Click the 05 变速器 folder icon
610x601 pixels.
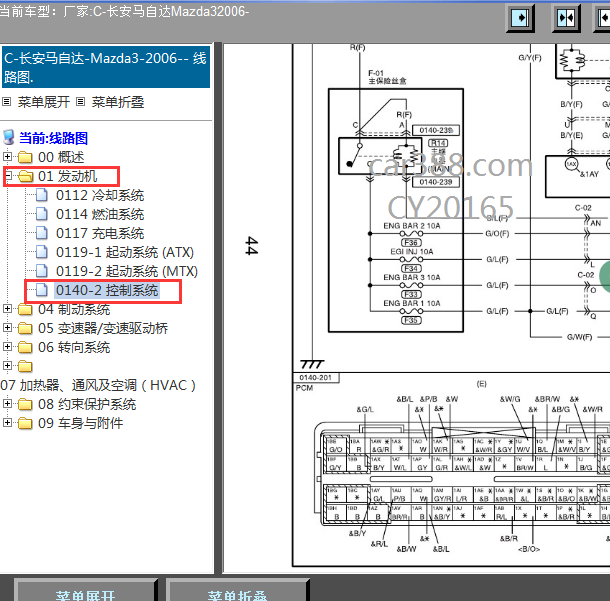(x=25, y=328)
